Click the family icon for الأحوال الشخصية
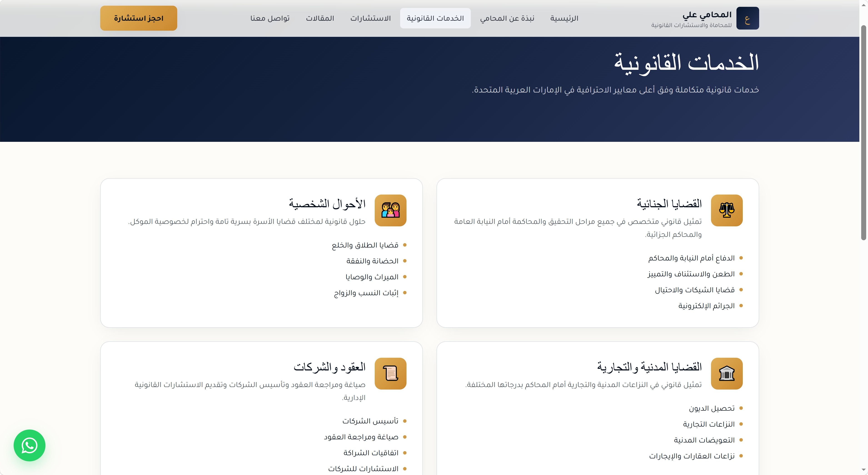The height and width of the screenshot is (475, 868). pos(390,210)
